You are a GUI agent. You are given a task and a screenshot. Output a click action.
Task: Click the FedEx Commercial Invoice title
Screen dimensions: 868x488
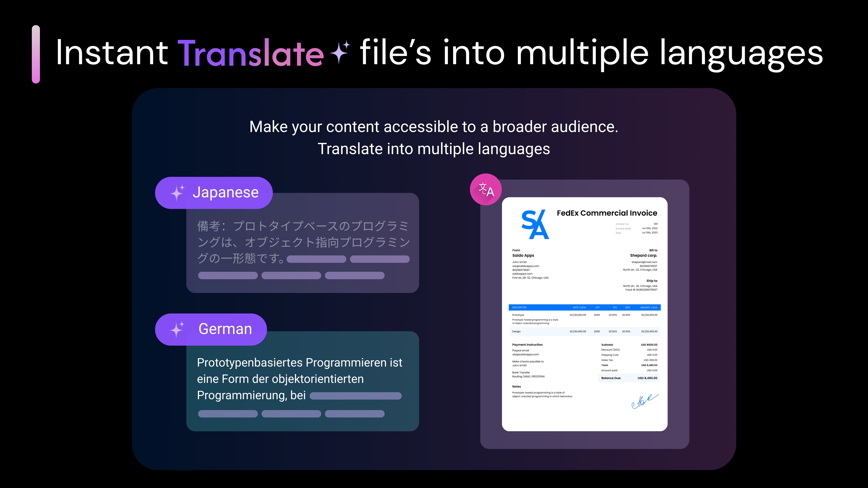(607, 213)
